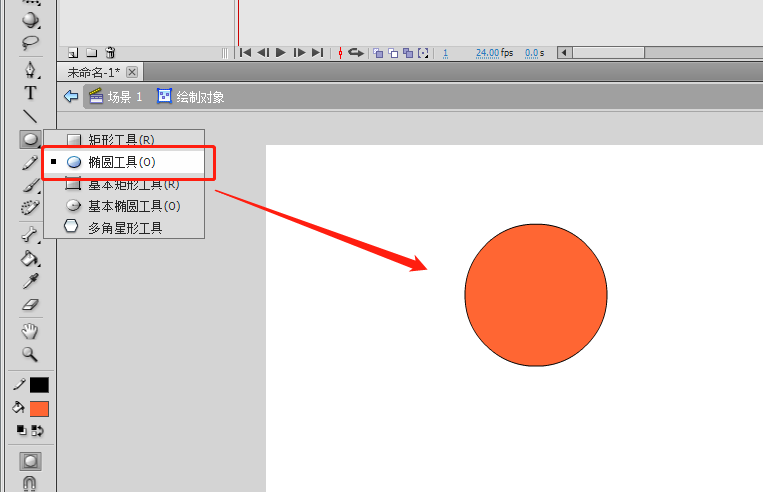Go back using the blue arrow
The height and width of the screenshot is (492, 763).
point(70,97)
